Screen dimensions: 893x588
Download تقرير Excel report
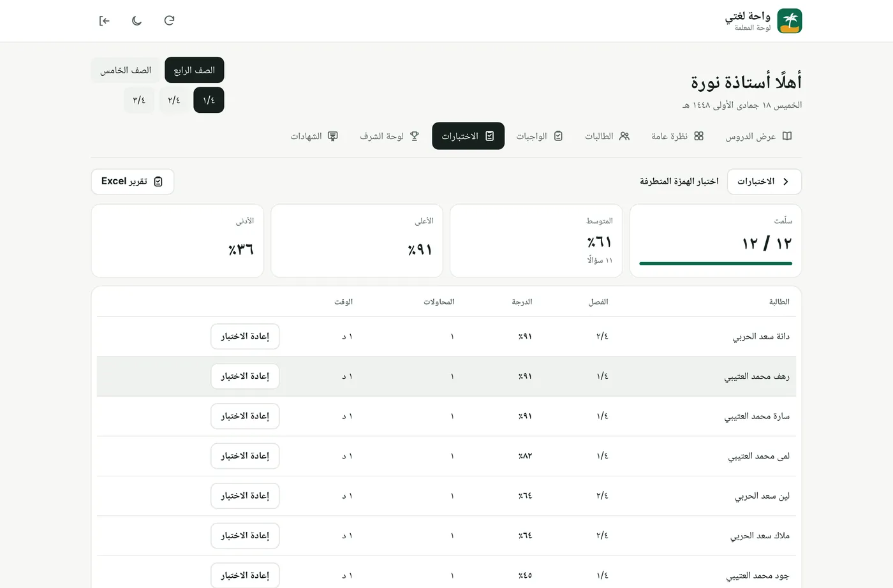(133, 182)
